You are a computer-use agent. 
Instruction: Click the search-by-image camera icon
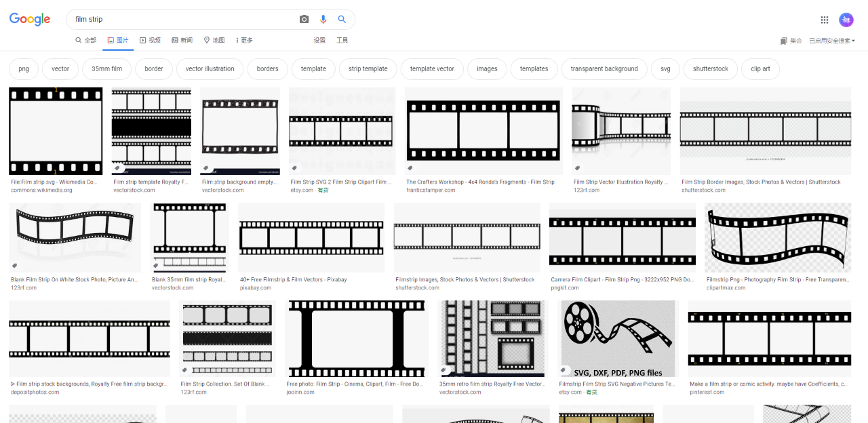[x=304, y=19]
